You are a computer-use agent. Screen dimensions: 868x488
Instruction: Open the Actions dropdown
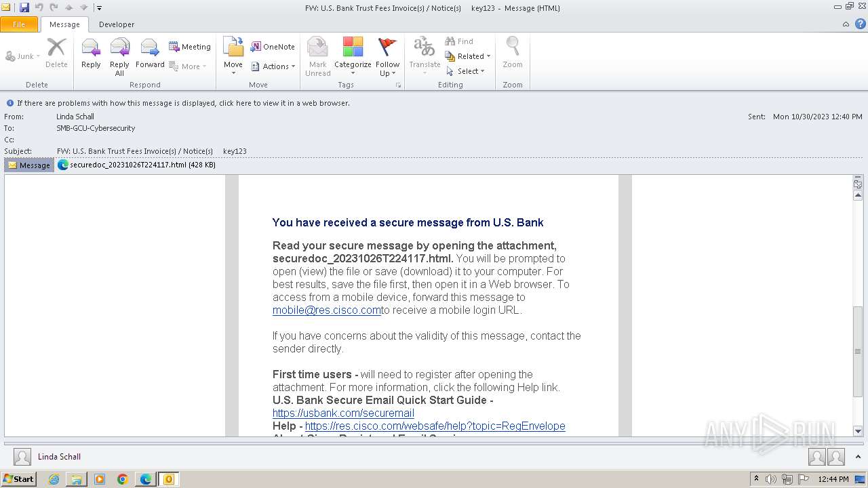pyautogui.click(x=273, y=66)
